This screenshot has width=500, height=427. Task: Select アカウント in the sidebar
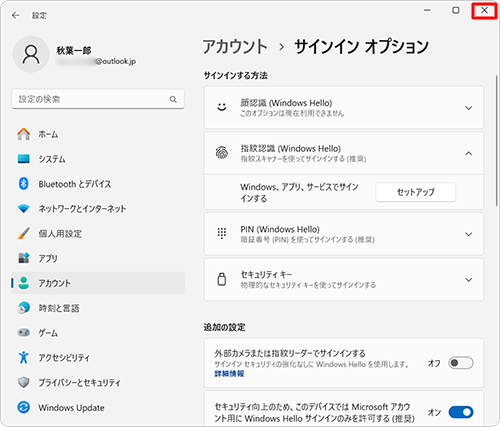pyautogui.click(x=98, y=283)
